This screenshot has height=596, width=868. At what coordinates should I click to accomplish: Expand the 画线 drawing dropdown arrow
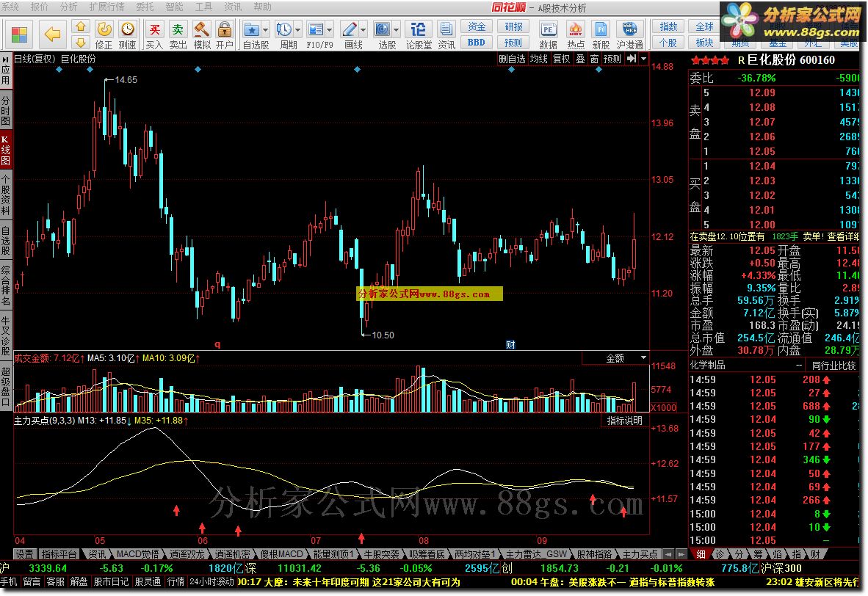point(364,30)
